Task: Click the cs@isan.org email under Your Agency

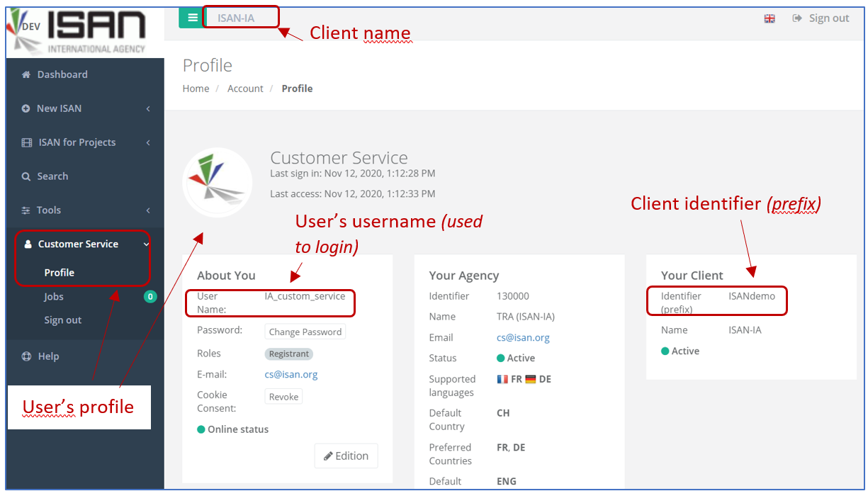Action: click(523, 338)
